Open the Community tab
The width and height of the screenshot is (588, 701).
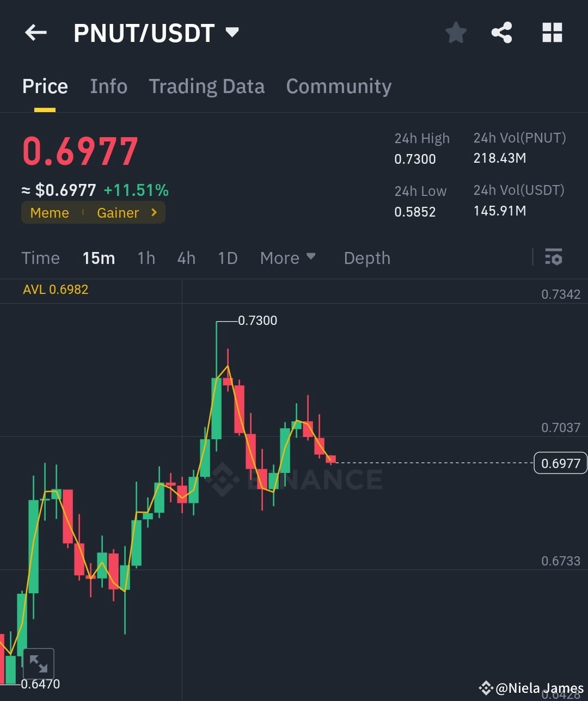(x=339, y=86)
